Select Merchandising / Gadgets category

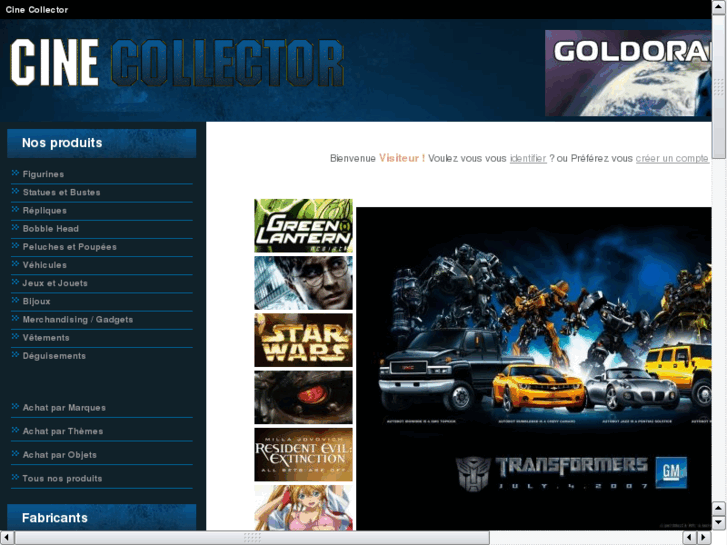tap(77, 320)
